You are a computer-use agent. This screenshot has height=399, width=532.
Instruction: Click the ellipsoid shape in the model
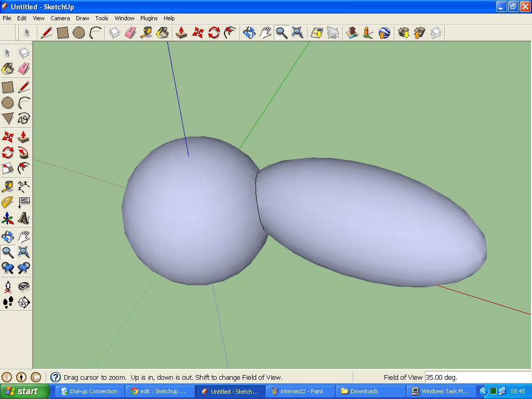[371, 222]
